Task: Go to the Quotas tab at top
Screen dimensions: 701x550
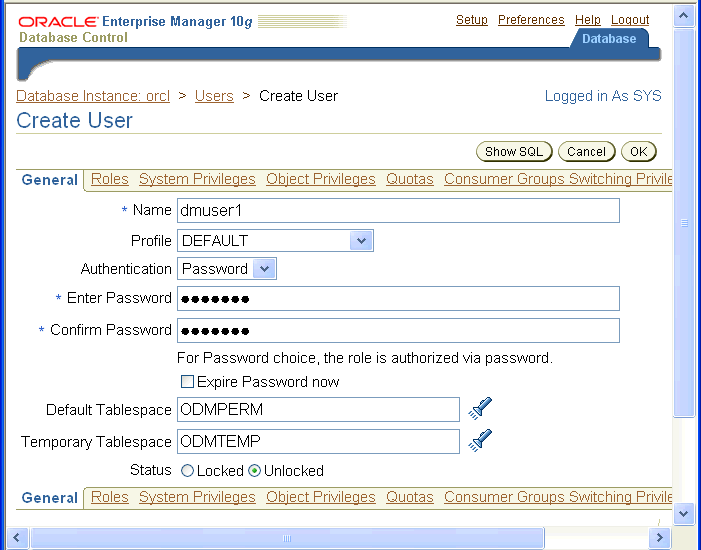Action: 410,179
